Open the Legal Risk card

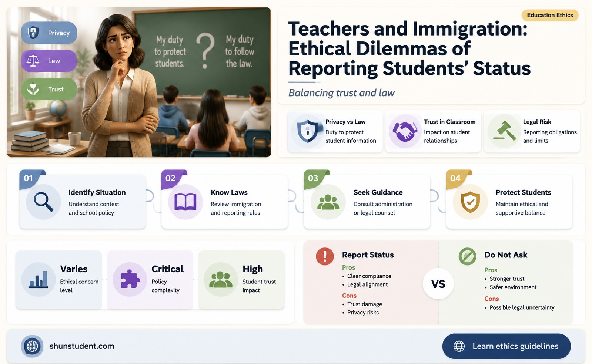click(532, 131)
